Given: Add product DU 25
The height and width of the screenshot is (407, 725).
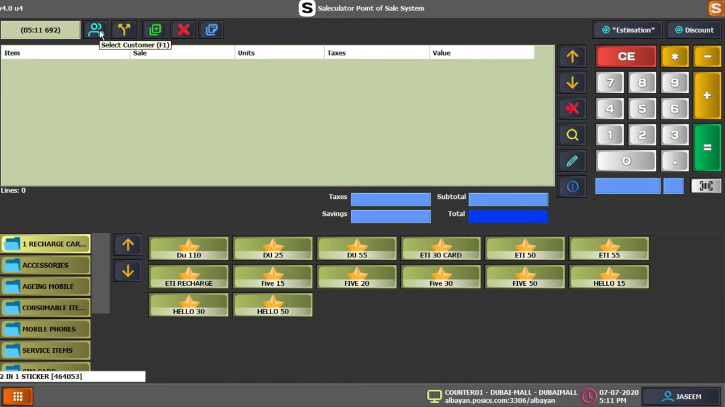Looking at the screenshot, I should click(x=273, y=249).
